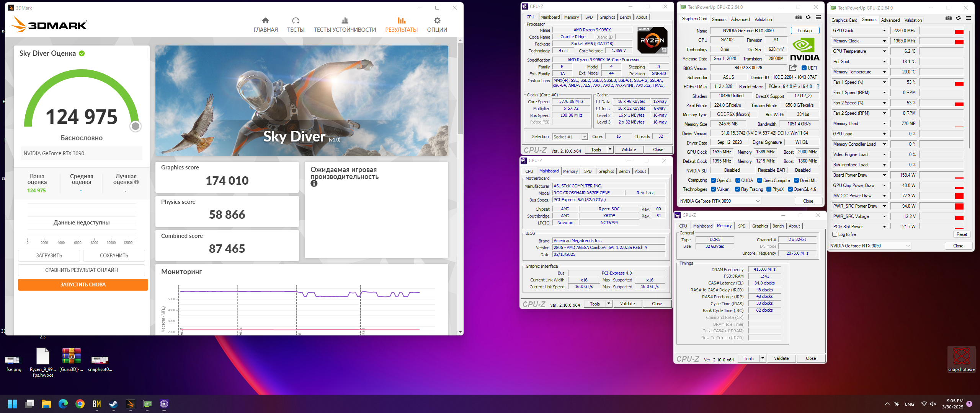
Task: Enable the Log to file checkbox
Action: [835, 234]
